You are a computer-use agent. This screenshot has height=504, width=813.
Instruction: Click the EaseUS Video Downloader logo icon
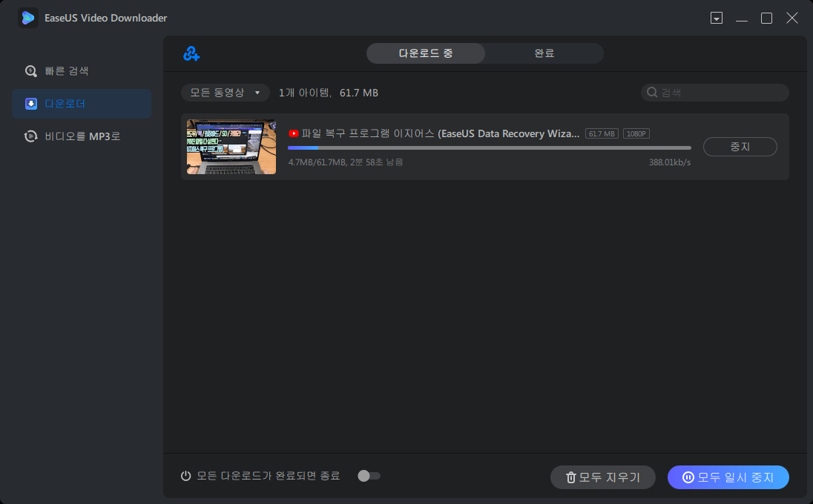point(28,18)
